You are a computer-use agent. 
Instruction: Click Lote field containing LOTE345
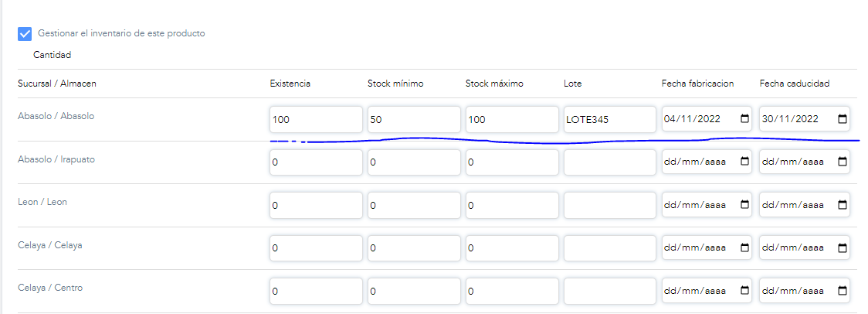pos(610,119)
